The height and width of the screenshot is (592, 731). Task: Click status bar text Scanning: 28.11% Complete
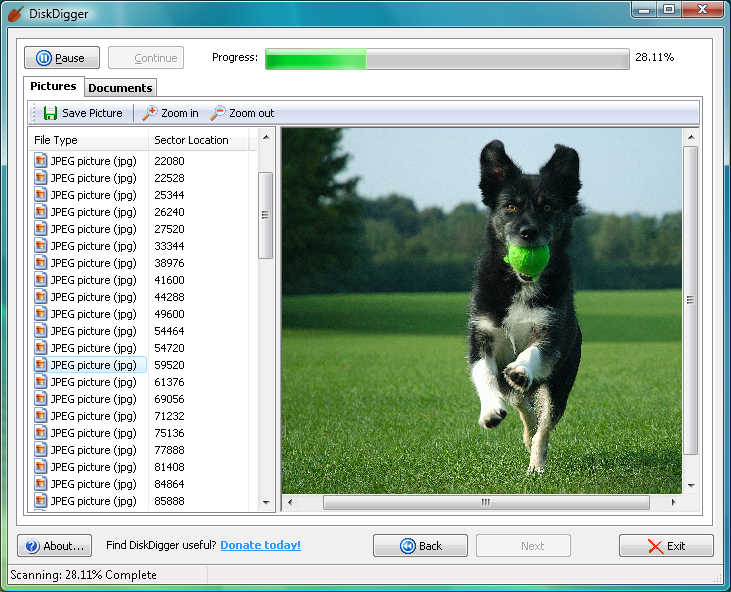[x=83, y=575]
